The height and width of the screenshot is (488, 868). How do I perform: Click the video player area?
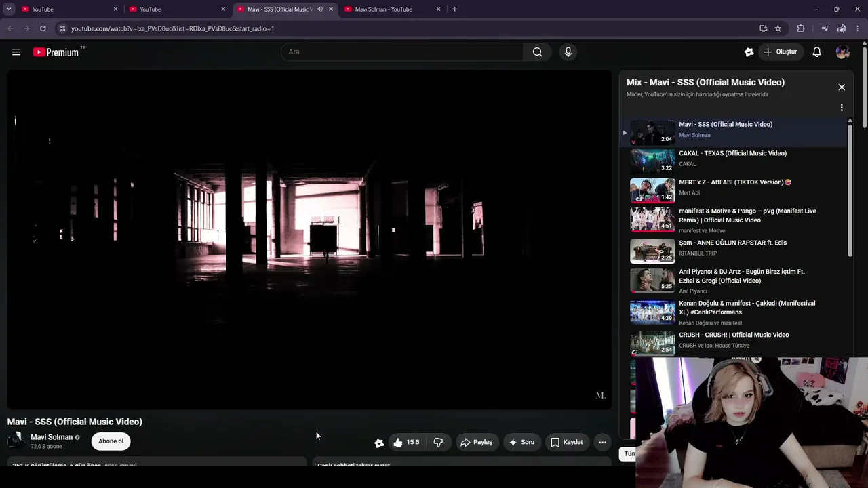309,239
